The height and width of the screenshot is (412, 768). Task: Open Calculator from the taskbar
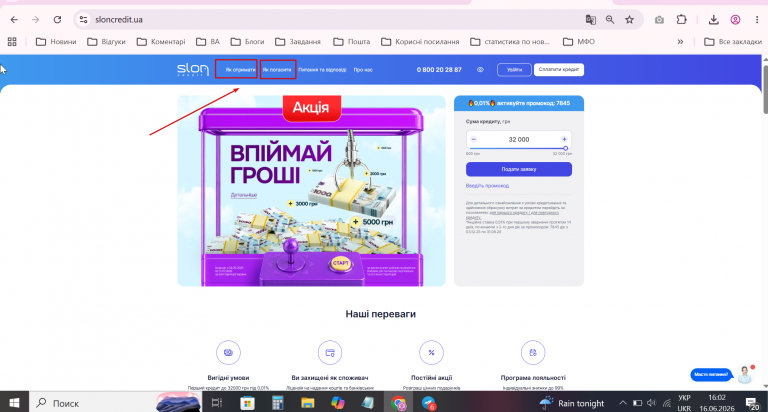[x=278, y=403]
